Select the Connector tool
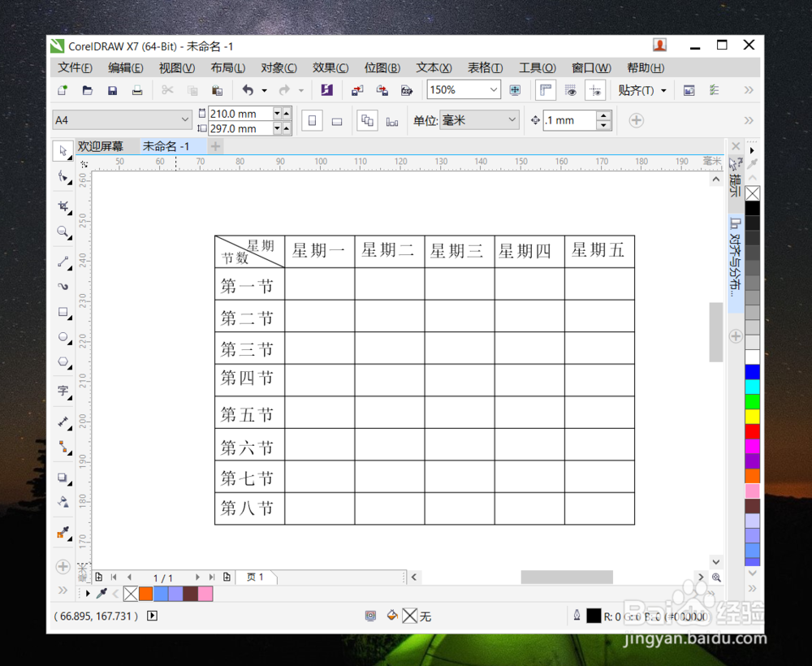The width and height of the screenshot is (812, 666). tap(63, 447)
